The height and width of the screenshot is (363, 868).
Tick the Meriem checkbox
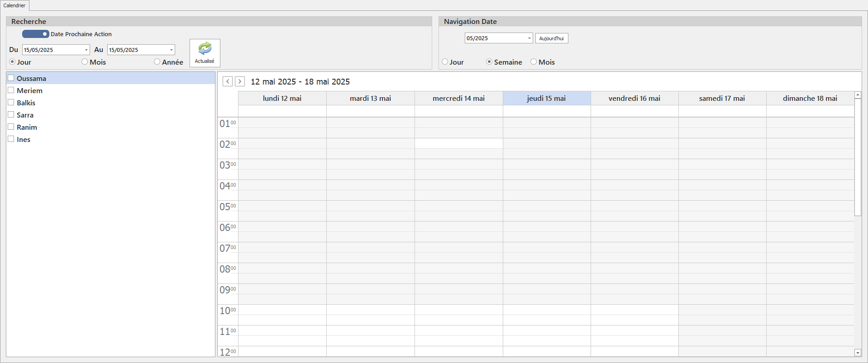click(11, 90)
